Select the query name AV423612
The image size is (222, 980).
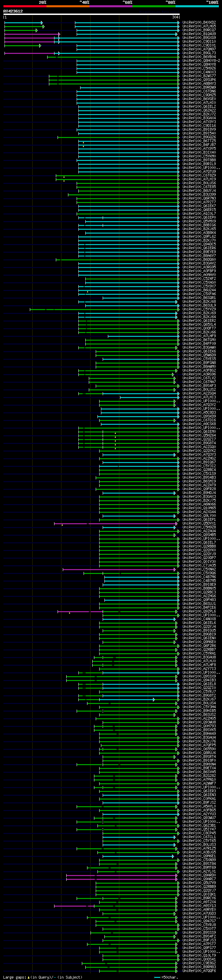tap(13, 11)
